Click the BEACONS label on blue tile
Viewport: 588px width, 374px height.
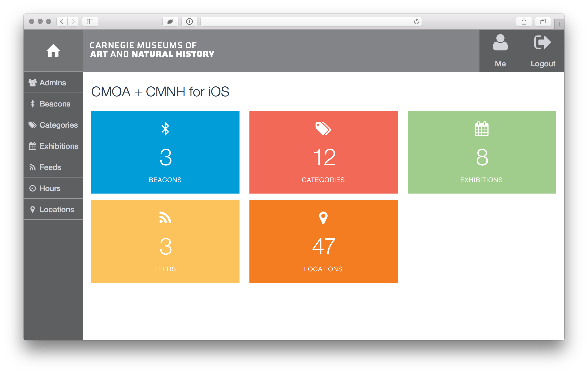[165, 180]
